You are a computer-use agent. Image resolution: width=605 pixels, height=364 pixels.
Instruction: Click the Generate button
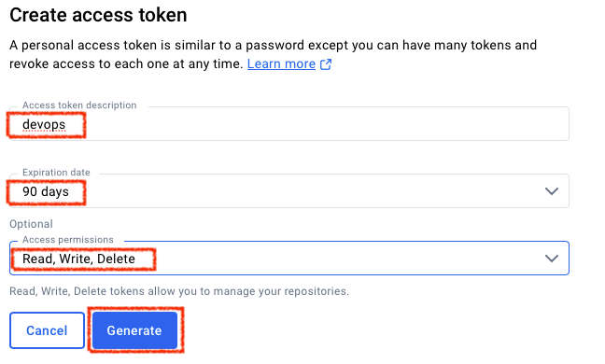134,330
